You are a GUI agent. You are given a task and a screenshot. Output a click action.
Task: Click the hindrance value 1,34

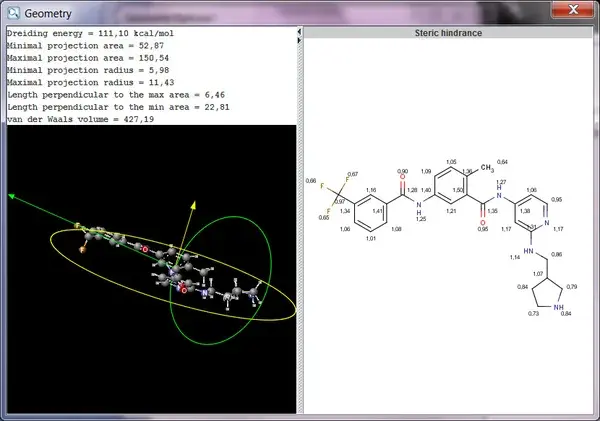coord(345,211)
